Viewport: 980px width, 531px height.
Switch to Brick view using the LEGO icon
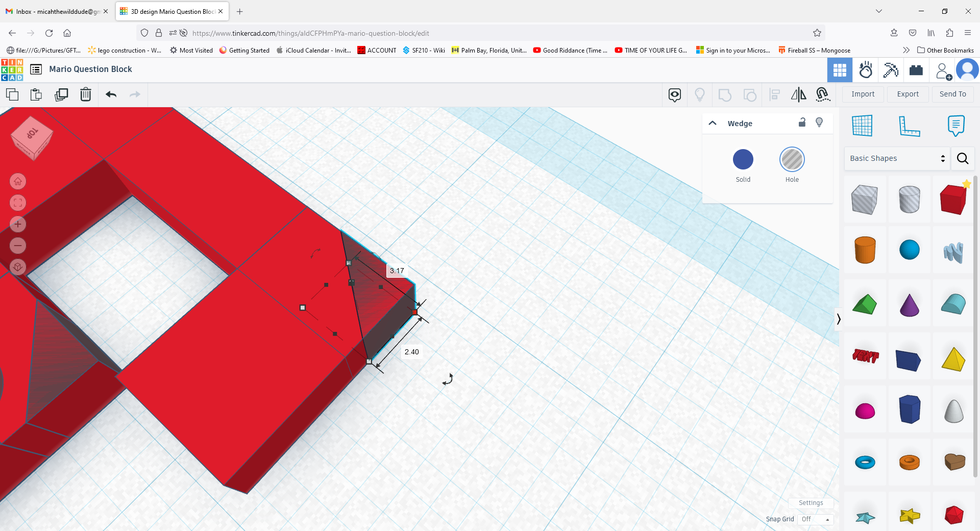[x=916, y=70]
